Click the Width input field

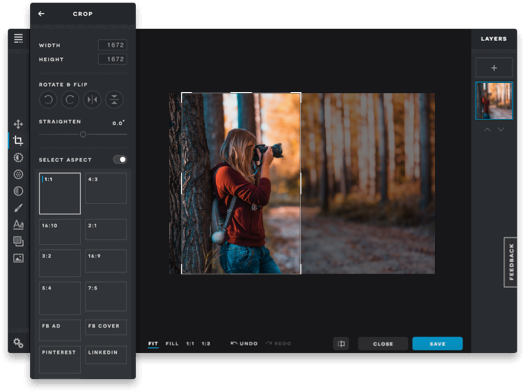click(112, 45)
